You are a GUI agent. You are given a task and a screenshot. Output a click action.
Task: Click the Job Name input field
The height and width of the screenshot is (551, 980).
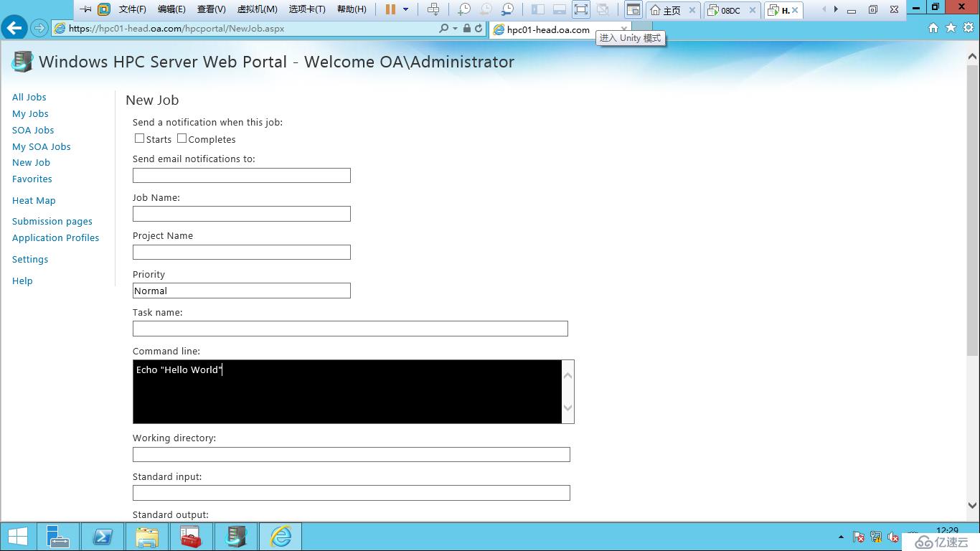coord(242,214)
